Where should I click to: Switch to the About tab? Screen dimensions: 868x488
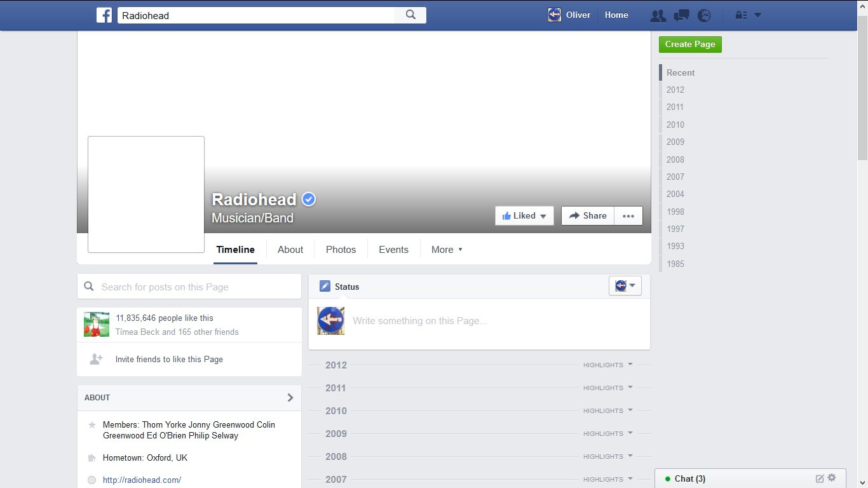[290, 250]
